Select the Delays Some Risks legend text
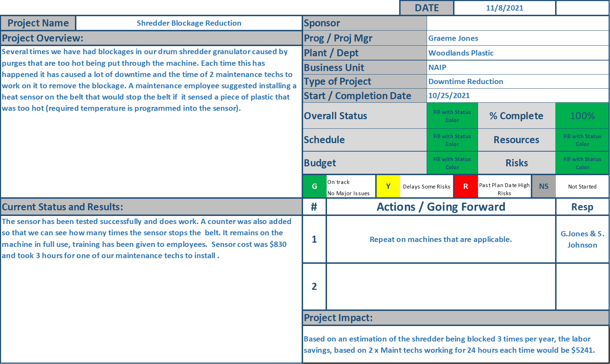 pos(427,187)
